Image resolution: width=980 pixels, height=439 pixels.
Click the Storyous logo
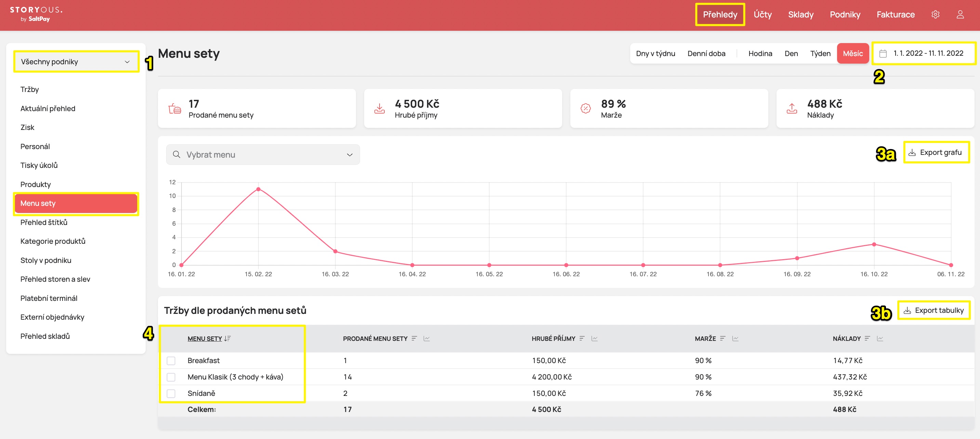[x=36, y=14]
